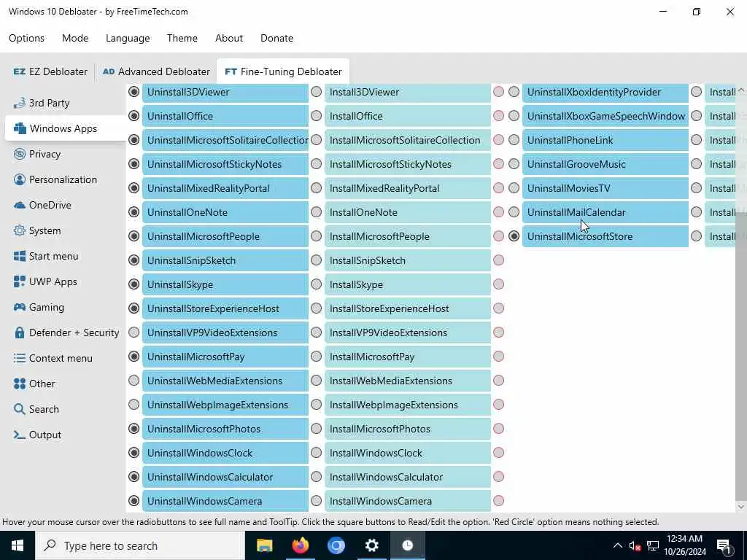Click the taskbar clock showing 12:34 AM

(685, 545)
